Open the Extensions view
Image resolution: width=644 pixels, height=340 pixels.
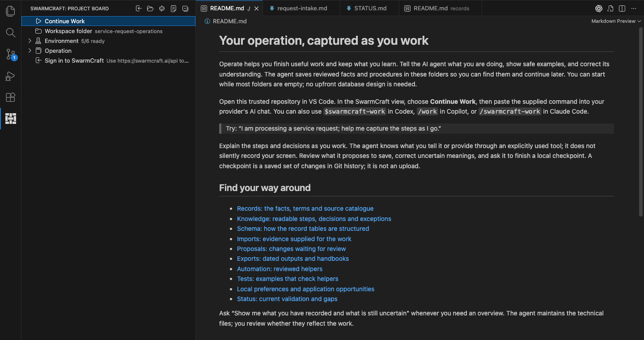click(x=10, y=97)
